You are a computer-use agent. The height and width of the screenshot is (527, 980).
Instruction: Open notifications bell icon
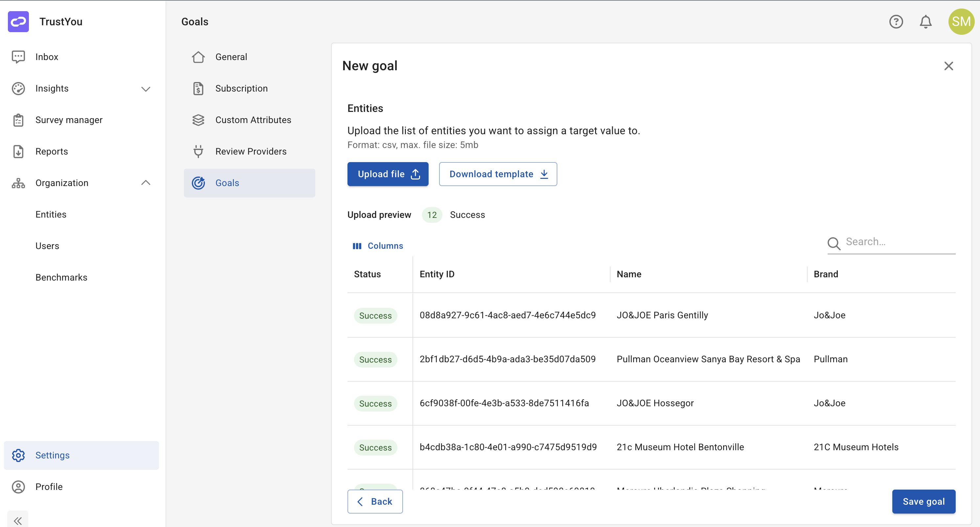925,22
